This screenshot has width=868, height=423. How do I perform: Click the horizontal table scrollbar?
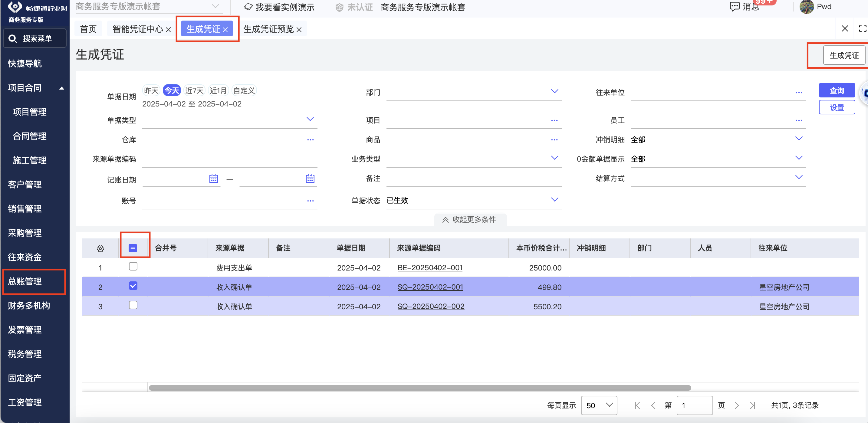[x=419, y=388]
